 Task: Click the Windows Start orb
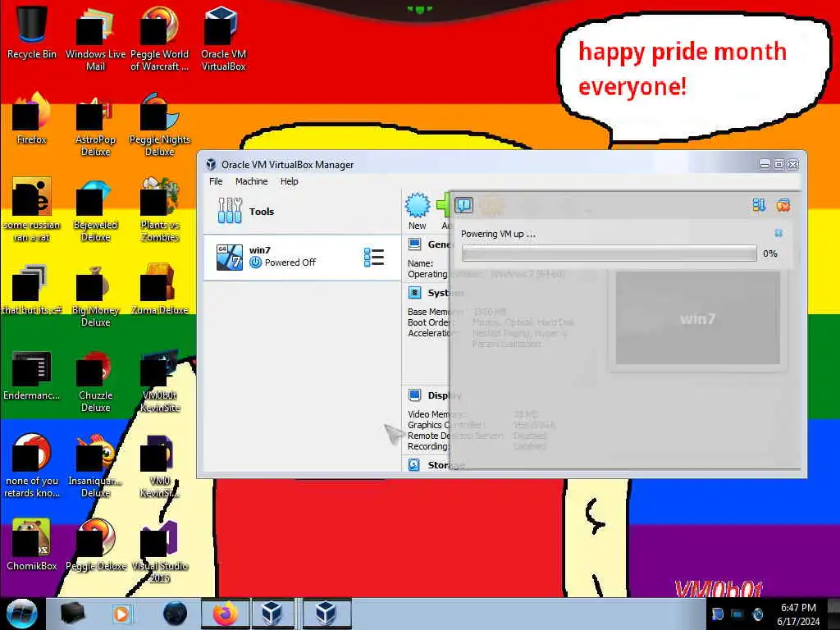tap(21, 614)
